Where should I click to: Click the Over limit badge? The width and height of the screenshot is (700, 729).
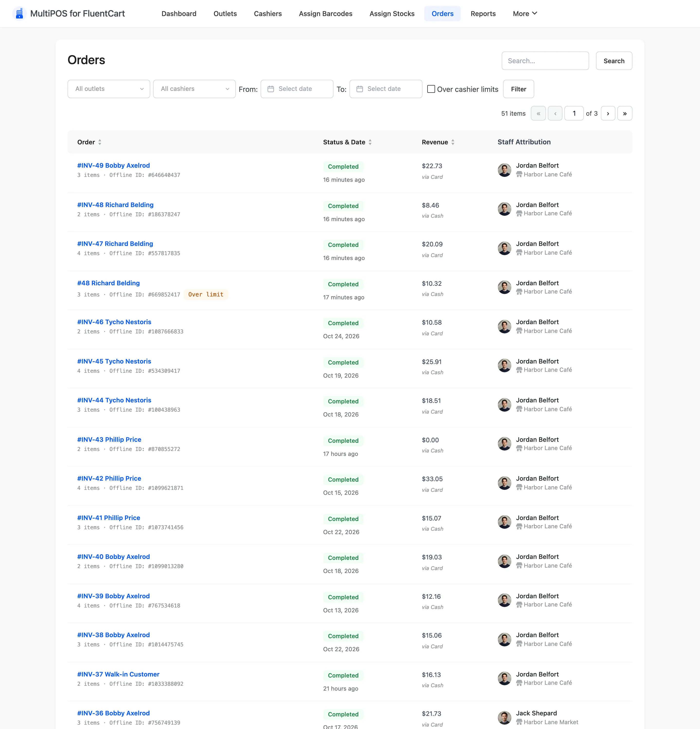pyautogui.click(x=206, y=295)
